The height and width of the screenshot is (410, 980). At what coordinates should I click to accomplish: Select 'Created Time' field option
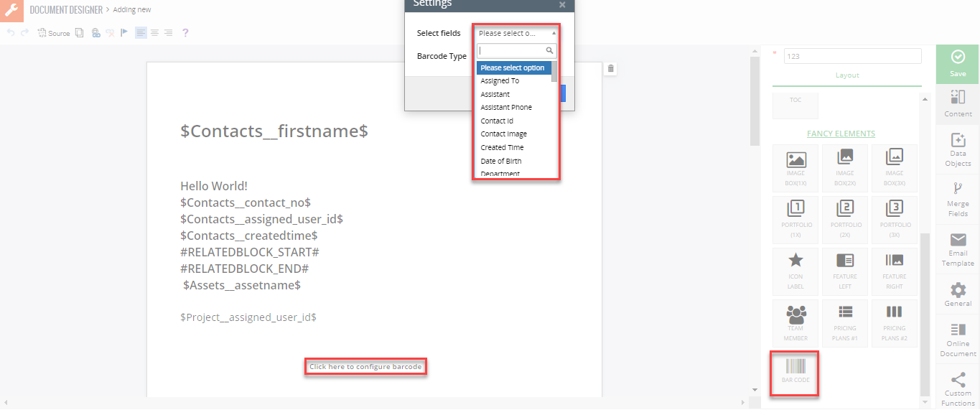point(514,148)
